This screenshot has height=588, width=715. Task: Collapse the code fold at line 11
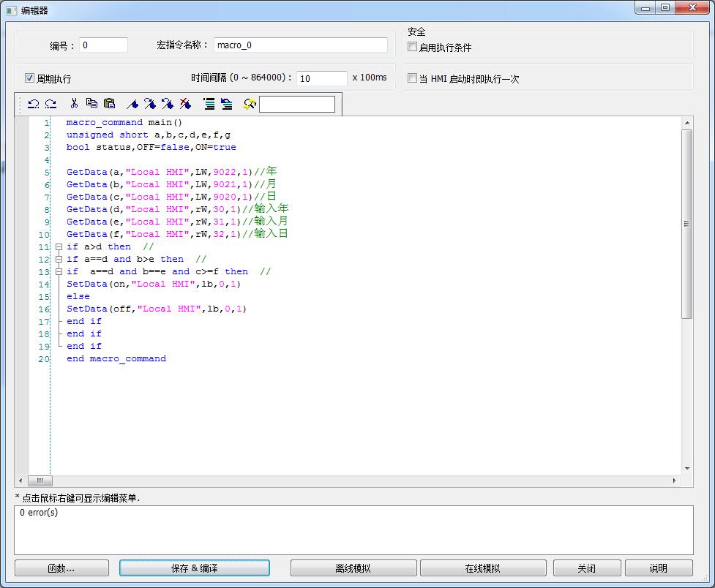coord(59,247)
